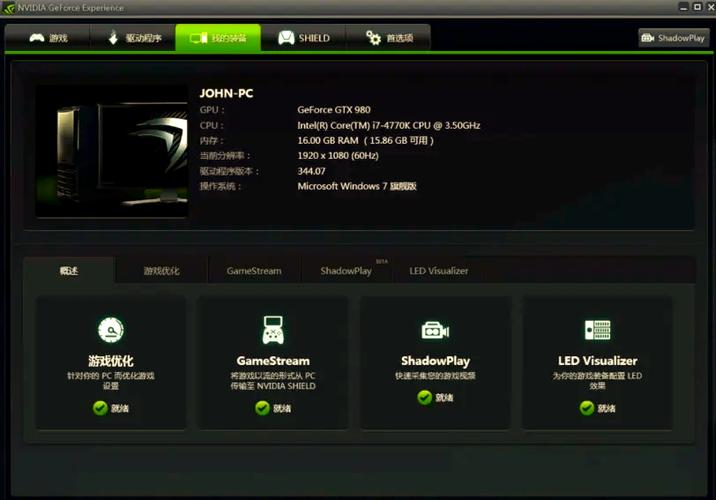Screen dimensions: 716x500
Task: Click the ShadowPlay camera icon in the card
Action: coord(435,330)
